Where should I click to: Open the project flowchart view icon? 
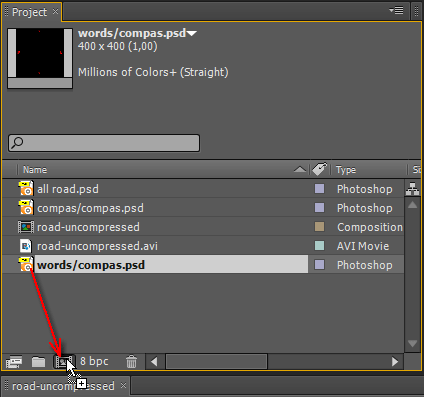pyautogui.click(x=412, y=189)
